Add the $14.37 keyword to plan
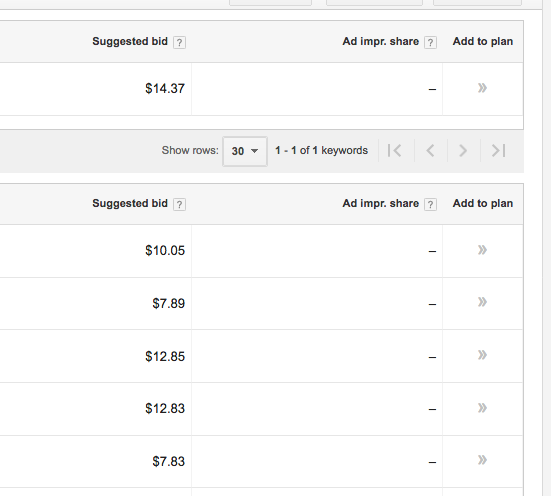The width and height of the screenshot is (551, 496). tap(482, 88)
